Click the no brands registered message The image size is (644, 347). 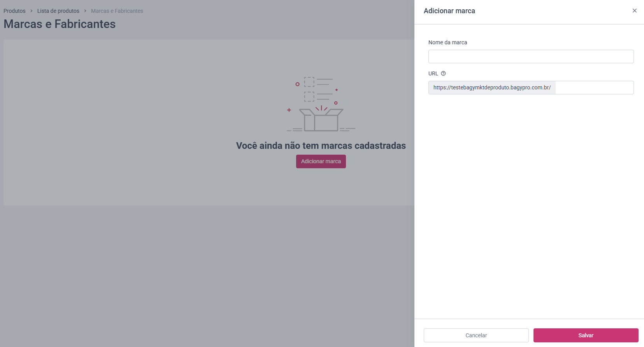tap(321, 146)
